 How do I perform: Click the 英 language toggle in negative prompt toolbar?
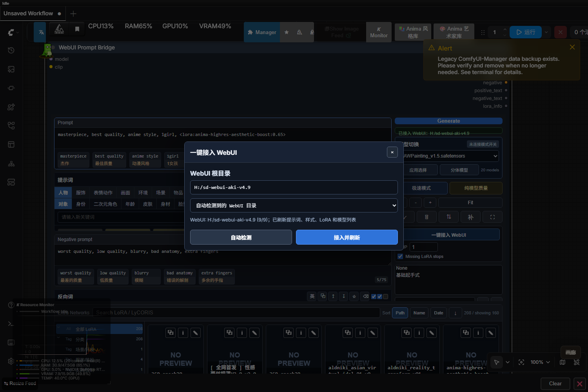point(312,296)
